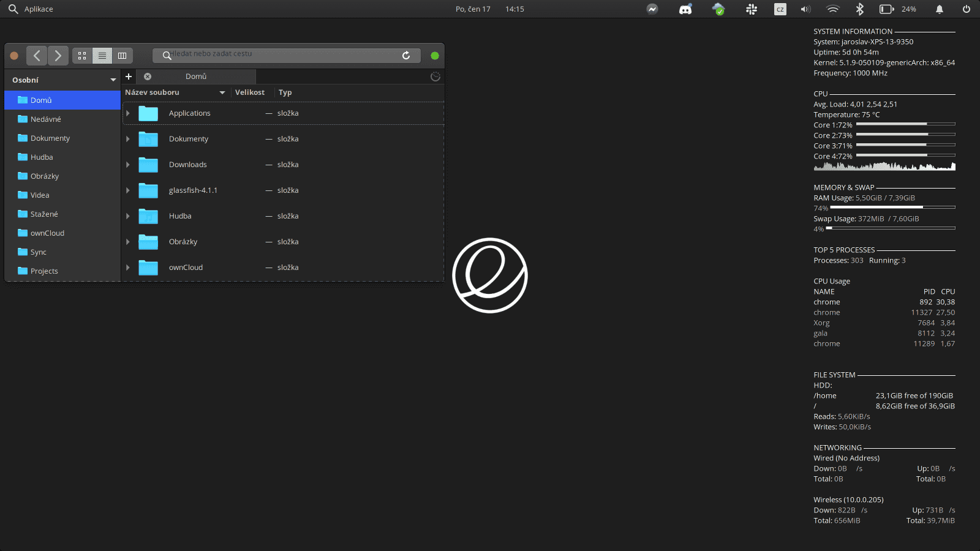
Task: Switch to icon grid view
Action: tap(82, 56)
